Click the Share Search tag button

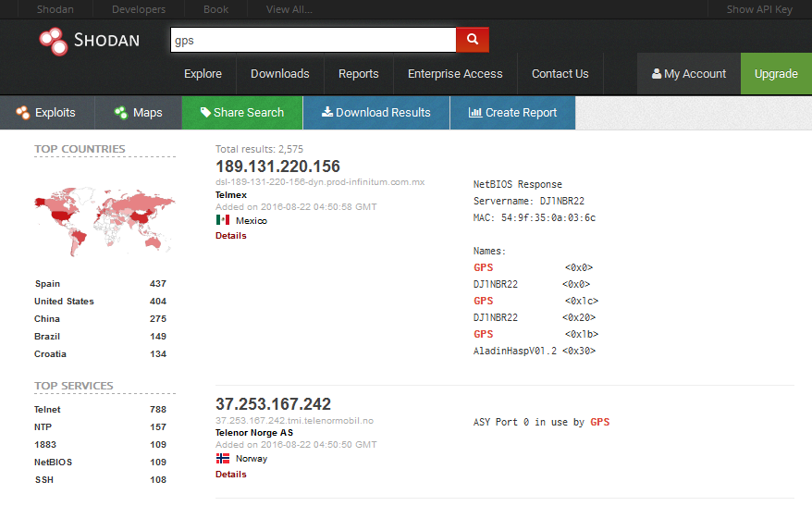point(242,112)
